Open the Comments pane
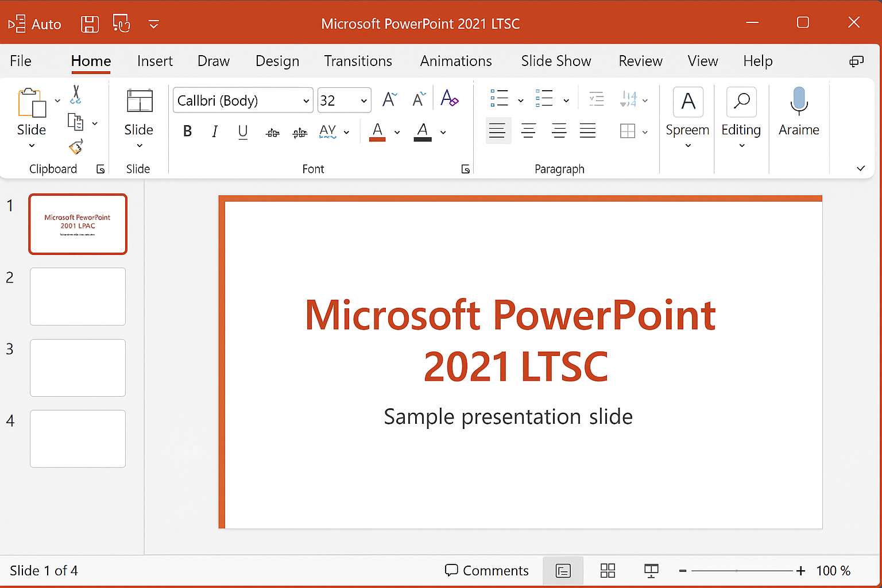Viewport: 882px width, 588px height. pos(486,570)
